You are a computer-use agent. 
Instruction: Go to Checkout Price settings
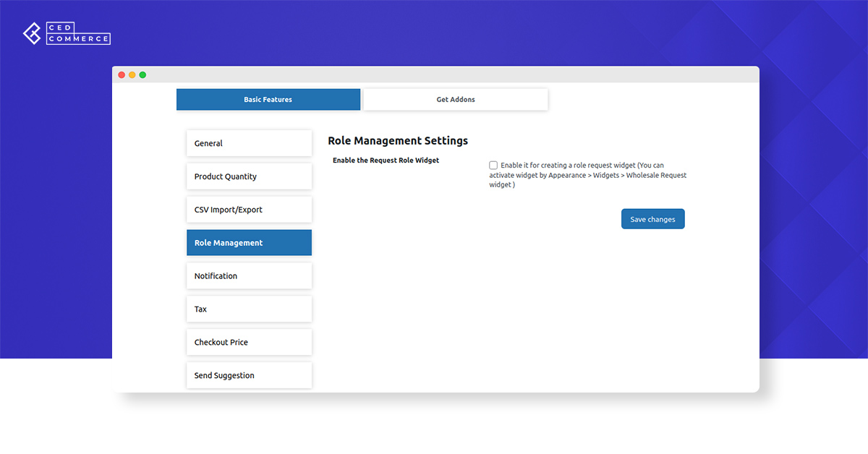coord(249,343)
